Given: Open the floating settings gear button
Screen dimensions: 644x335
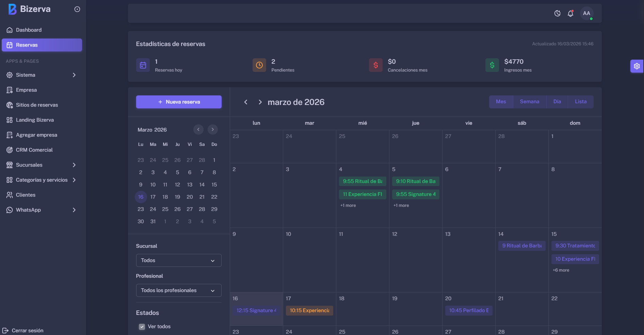Looking at the screenshot, I should click(x=637, y=66).
